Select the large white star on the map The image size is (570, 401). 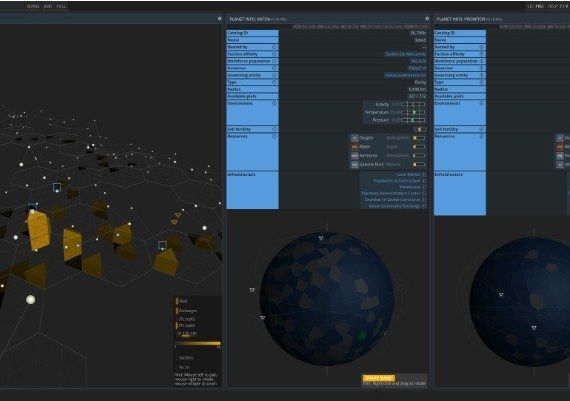point(31,300)
